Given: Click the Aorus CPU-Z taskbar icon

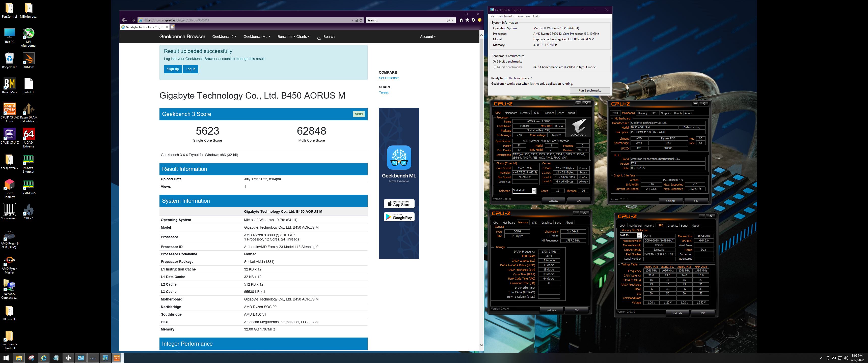Looking at the screenshot, I should coord(117,358).
